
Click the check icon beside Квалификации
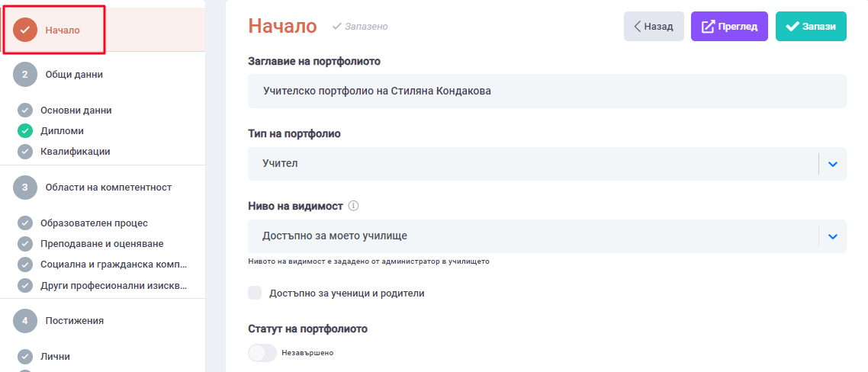click(25, 152)
